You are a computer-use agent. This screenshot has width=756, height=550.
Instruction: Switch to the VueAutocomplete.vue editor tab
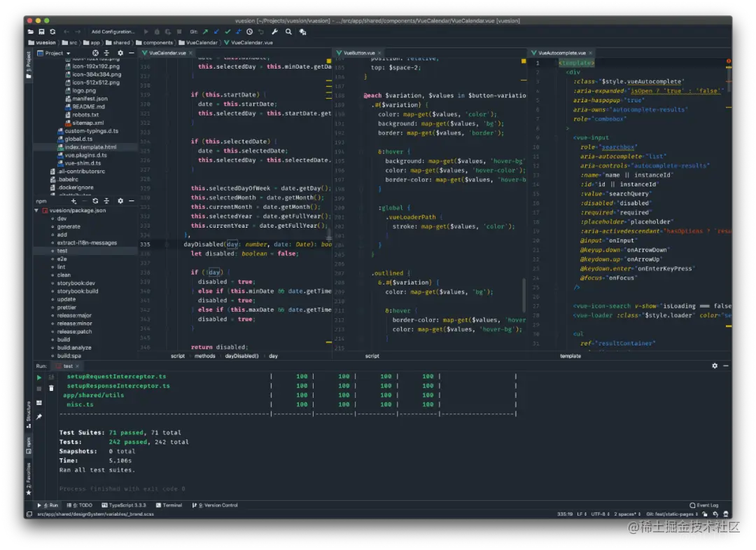pyautogui.click(x=562, y=53)
